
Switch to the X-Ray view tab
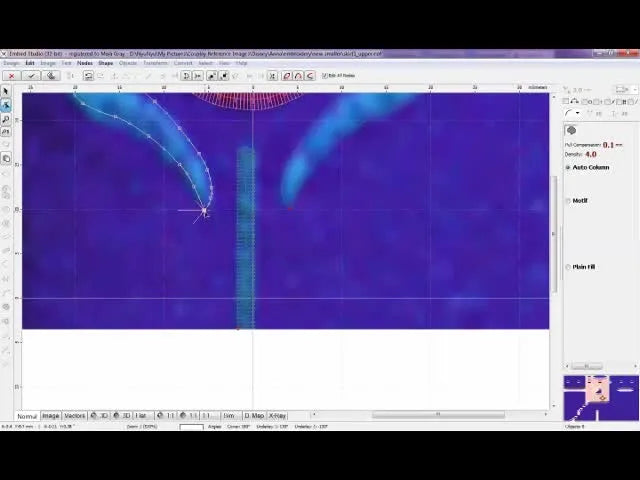pos(277,415)
